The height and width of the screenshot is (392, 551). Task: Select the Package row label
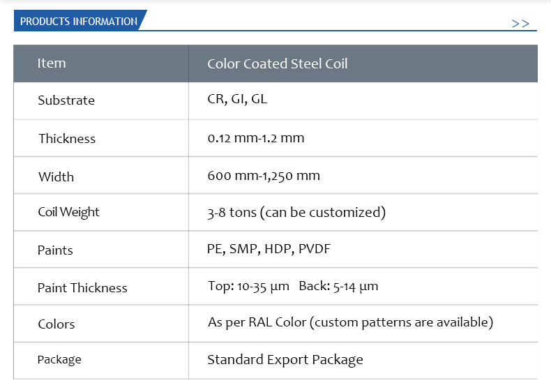click(x=59, y=360)
